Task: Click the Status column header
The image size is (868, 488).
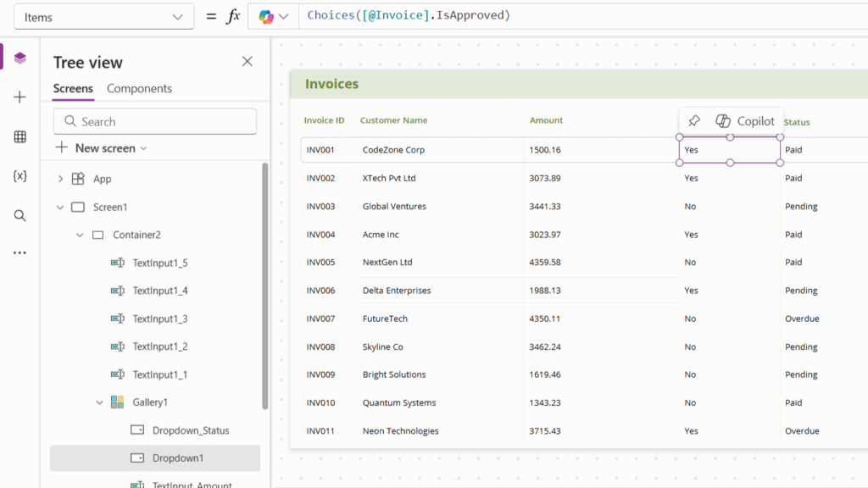Action: click(797, 122)
